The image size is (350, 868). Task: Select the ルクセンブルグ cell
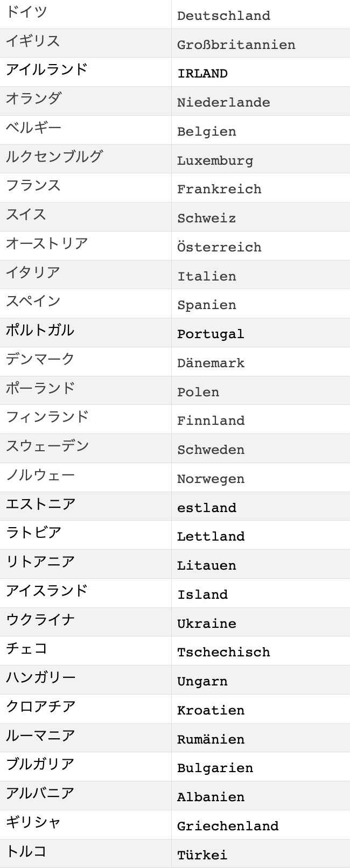tap(54, 157)
